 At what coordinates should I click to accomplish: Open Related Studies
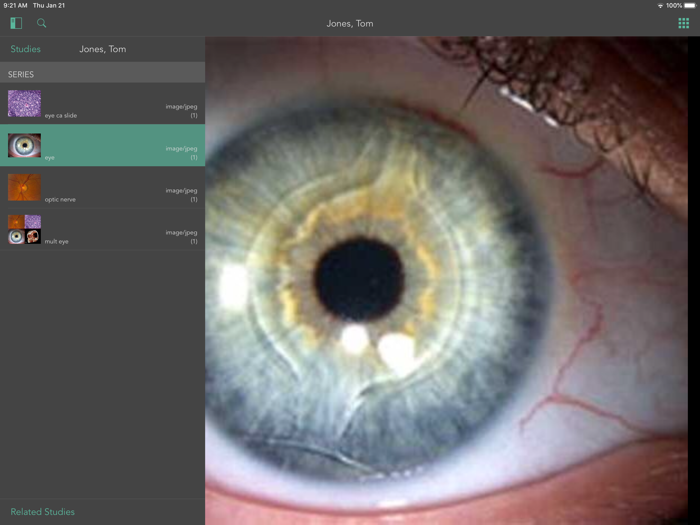coord(42,512)
